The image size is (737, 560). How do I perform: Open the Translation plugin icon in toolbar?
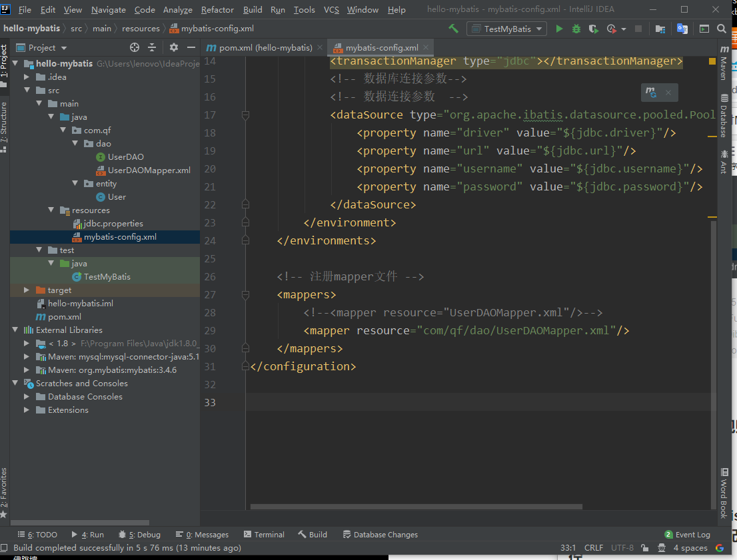click(x=682, y=29)
